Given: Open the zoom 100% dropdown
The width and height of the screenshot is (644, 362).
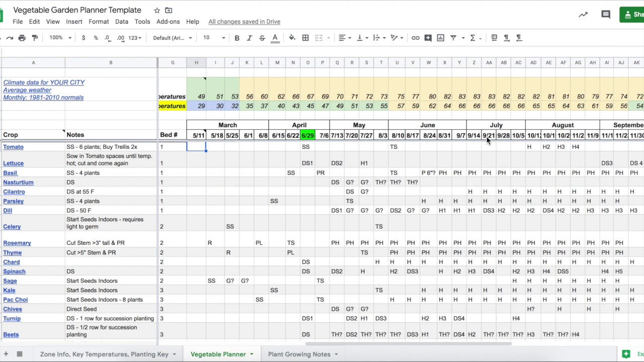Looking at the screenshot, I should pyautogui.click(x=61, y=38).
